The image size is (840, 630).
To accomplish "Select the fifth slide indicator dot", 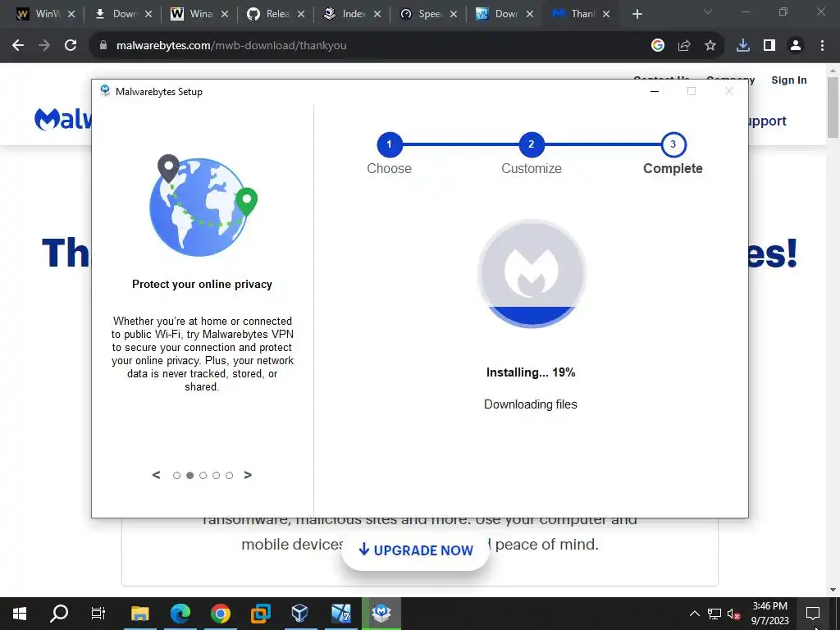I will 230,476.
